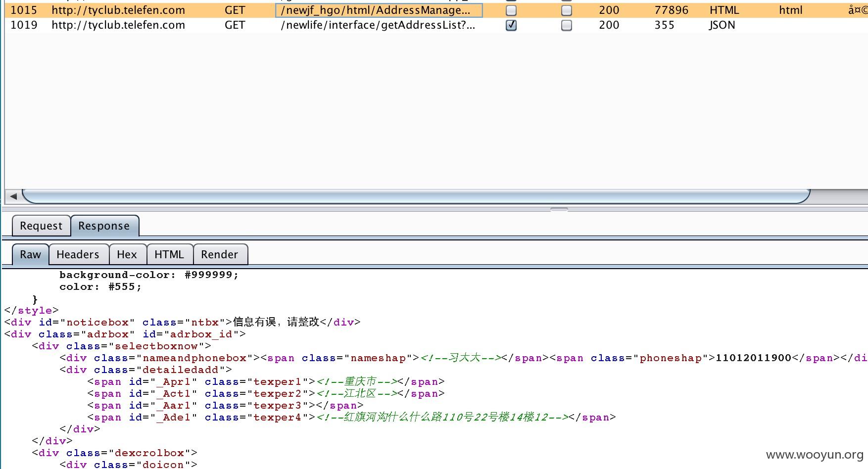Click the color: #555 line
The width and height of the screenshot is (868, 469).
coord(100,287)
